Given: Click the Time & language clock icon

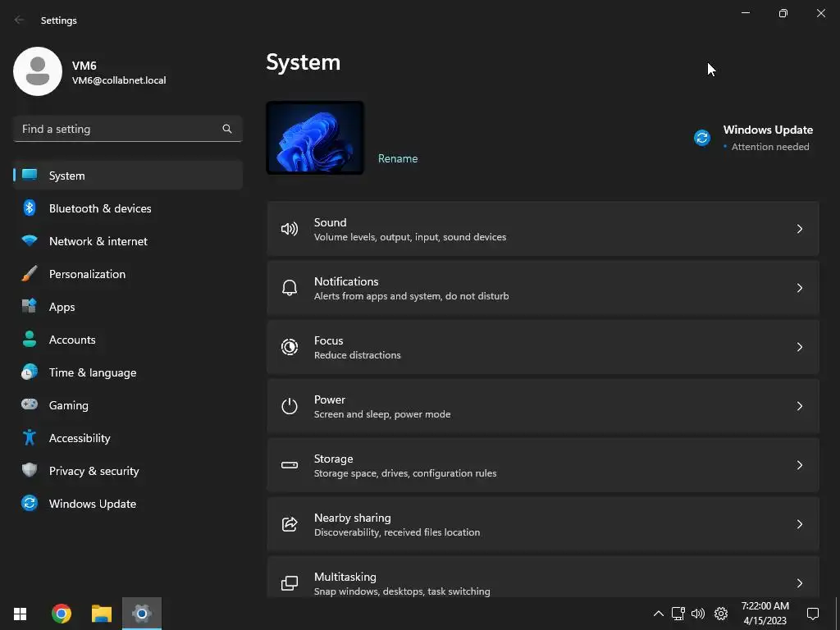Looking at the screenshot, I should click(30, 372).
